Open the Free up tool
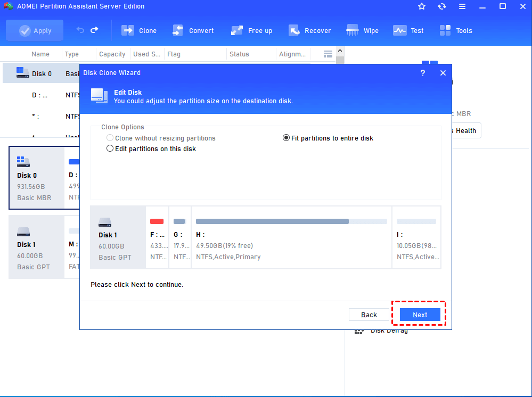Viewport: 532px width, 397px height. (251, 30)
